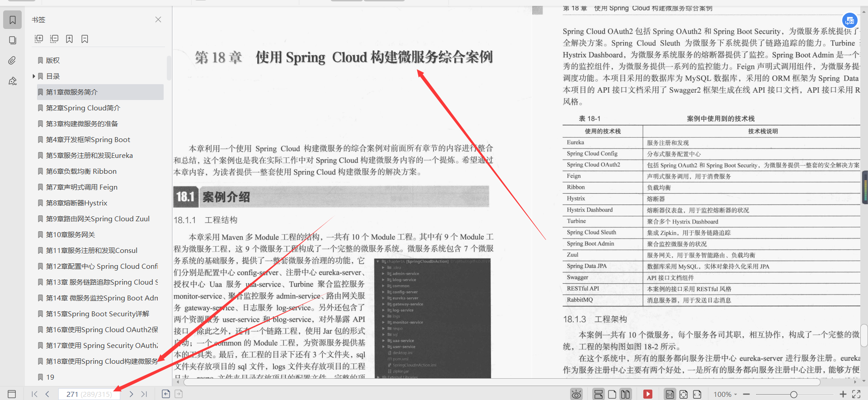Screen dimensions: 868x400
Task: Collapse all bookmarks icon
Action: [54, 39]
